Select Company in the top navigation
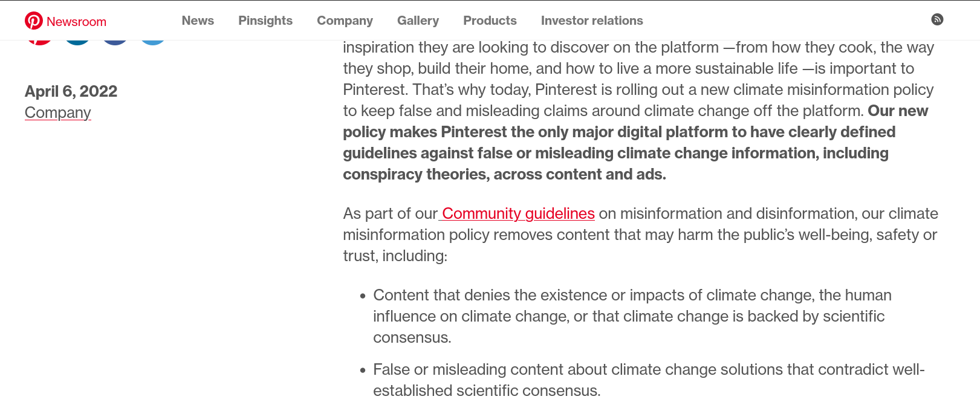980x405 pixels. (x=345, y=21)
